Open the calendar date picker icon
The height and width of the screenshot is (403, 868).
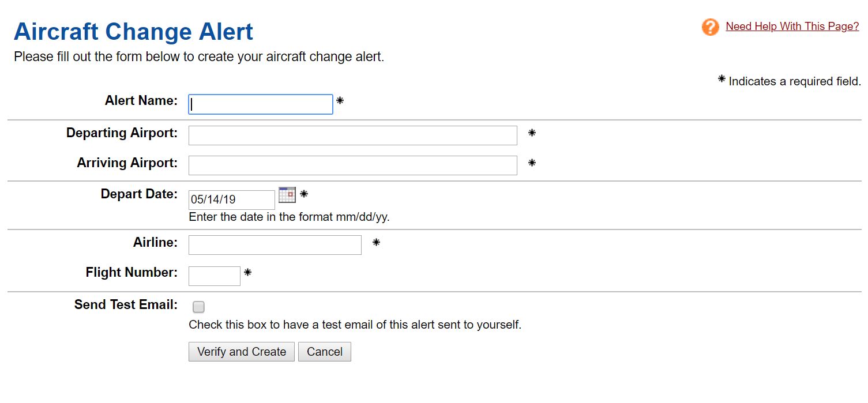287,195
